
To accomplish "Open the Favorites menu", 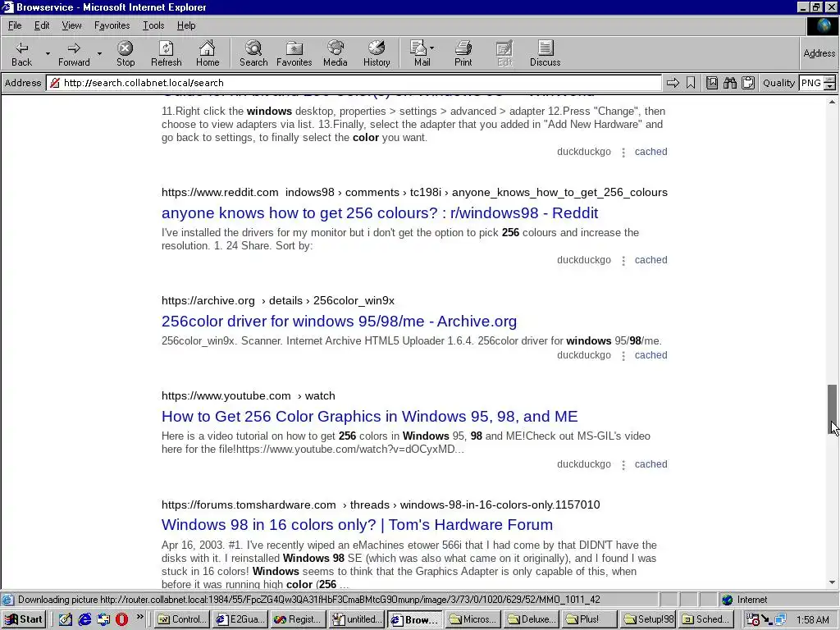I will [x=112, y=25].
